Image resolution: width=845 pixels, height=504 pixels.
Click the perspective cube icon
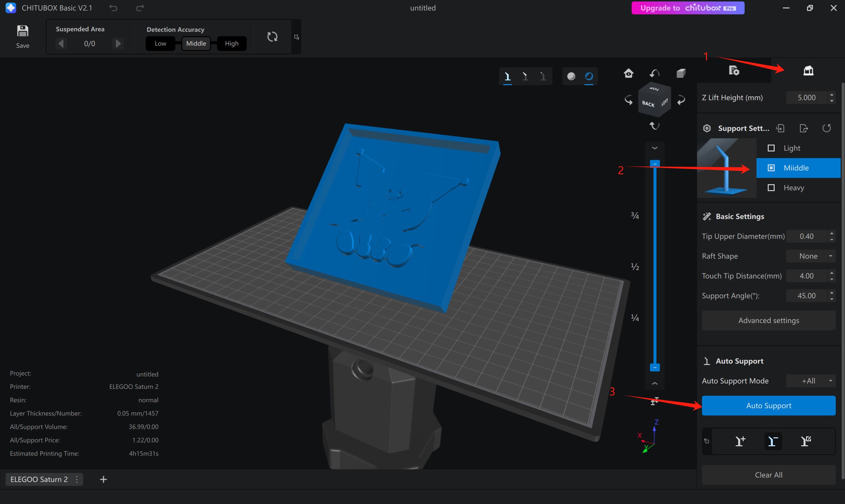click(x=681, y=73)
